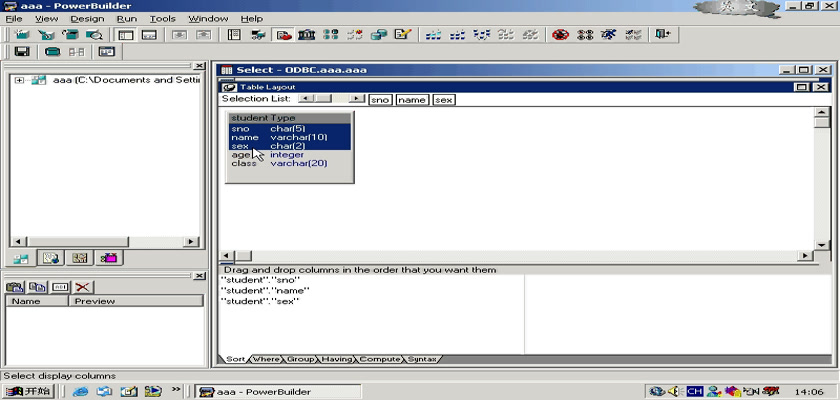Click the Run/Preview magnifier toolbar icon
840x400 pixels.
(95, 35)
